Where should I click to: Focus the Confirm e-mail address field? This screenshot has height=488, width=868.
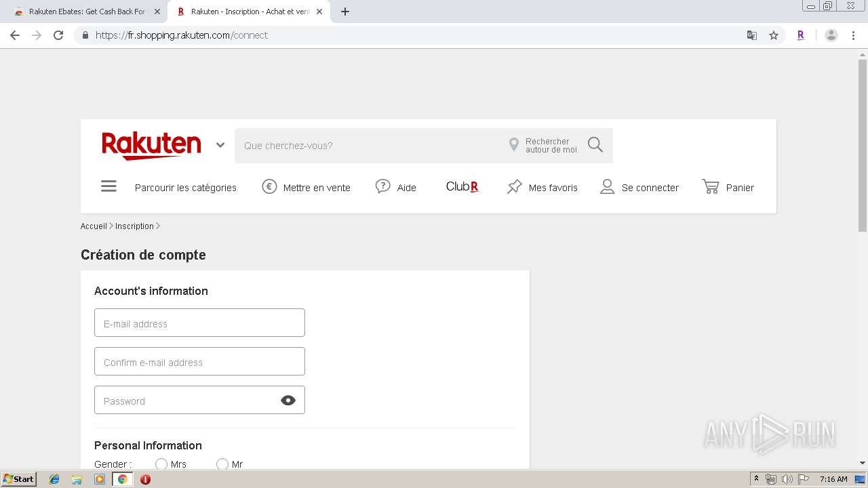(x=199, y=361)
